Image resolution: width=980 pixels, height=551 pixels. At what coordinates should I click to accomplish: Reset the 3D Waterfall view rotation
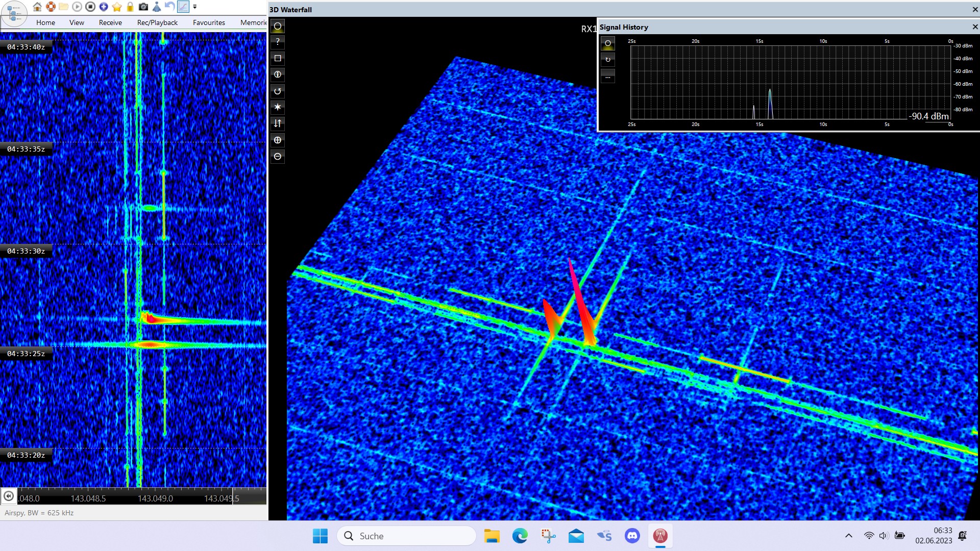pos(278,91)
